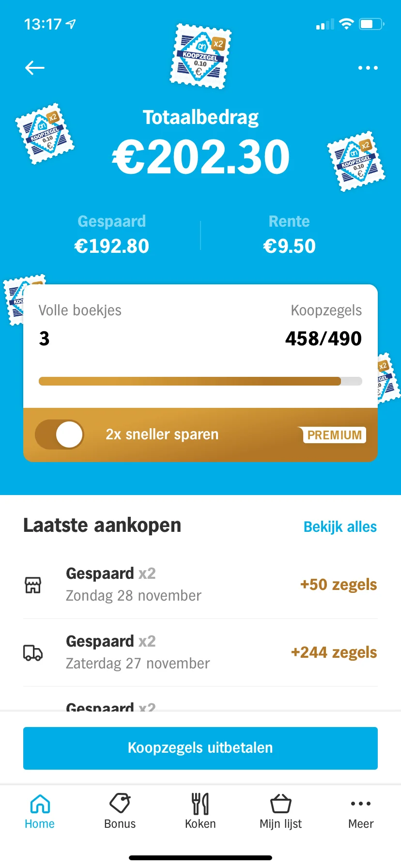This screenshot has width=401, height=868.
Task: Open the Zaterdag 27 november purchase
Action: coord(200,652)
